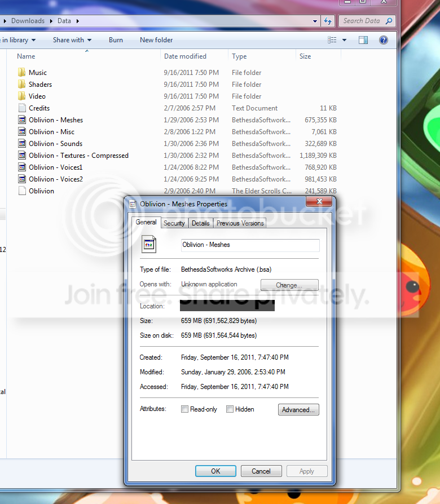The height and width of the screenshot is (504, 440).
Task: Click the Change... button
Action: pos(289,285)
